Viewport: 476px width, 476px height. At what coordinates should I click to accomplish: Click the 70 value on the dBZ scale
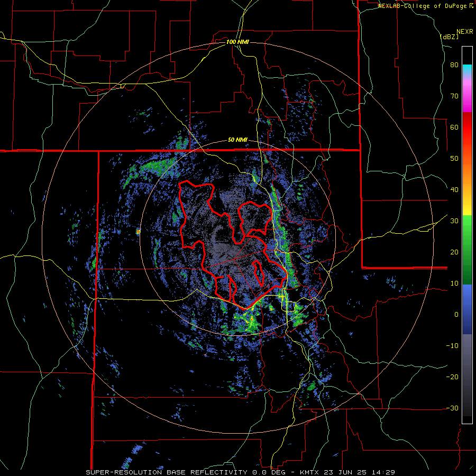[454, 96]
